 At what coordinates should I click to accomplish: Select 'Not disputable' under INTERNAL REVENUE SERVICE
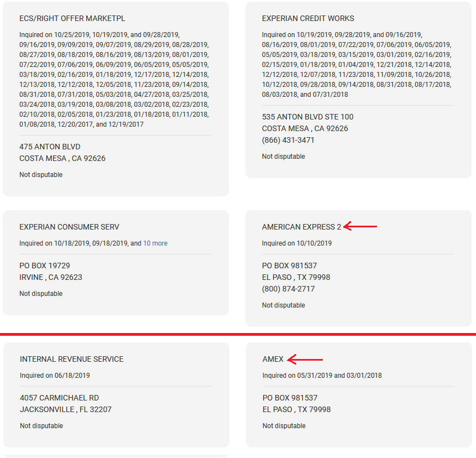tap(41, 425)
